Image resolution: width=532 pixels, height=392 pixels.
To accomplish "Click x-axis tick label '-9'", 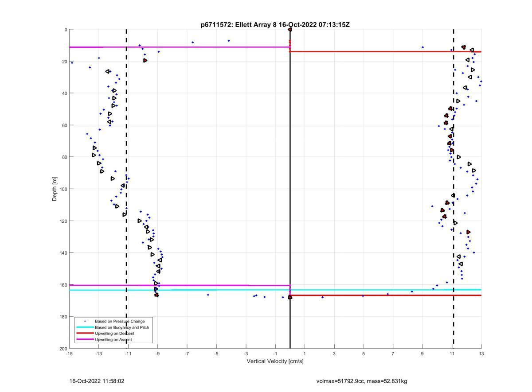I will (157, 354).
